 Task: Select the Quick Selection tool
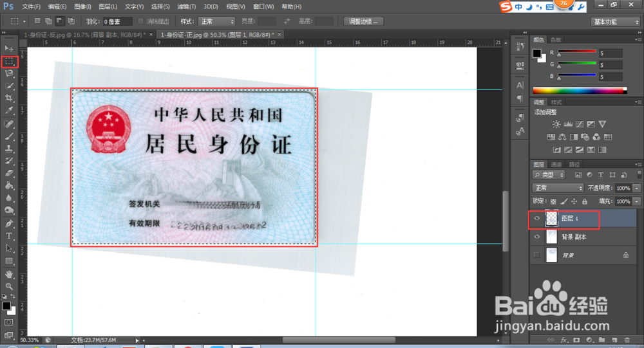(x=9, y=86)
